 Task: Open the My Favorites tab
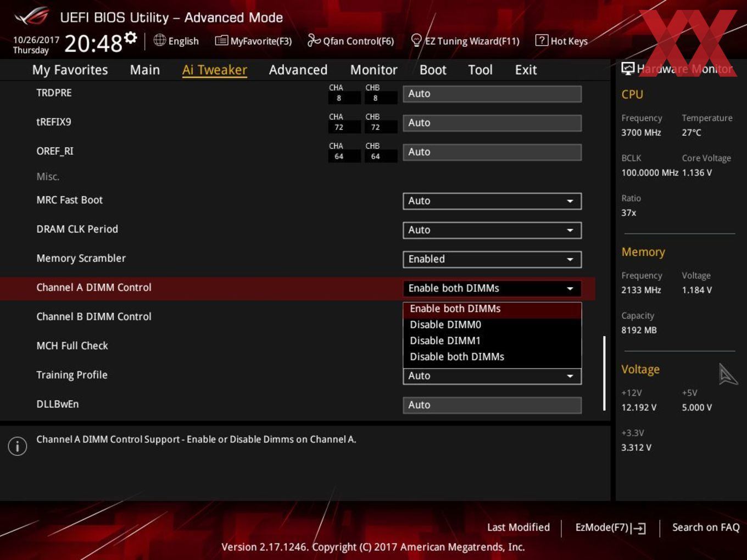70,70
